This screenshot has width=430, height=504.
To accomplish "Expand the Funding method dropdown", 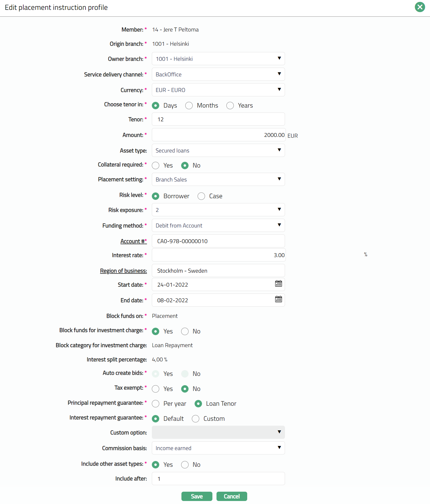I will tap(218, 226).
